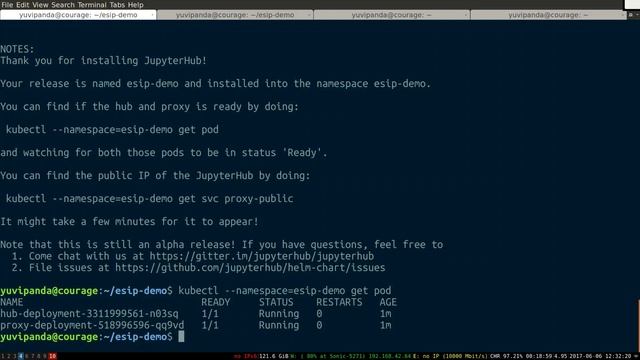Click the 'AGE' column header
The image size is (640, 360).
388,302
